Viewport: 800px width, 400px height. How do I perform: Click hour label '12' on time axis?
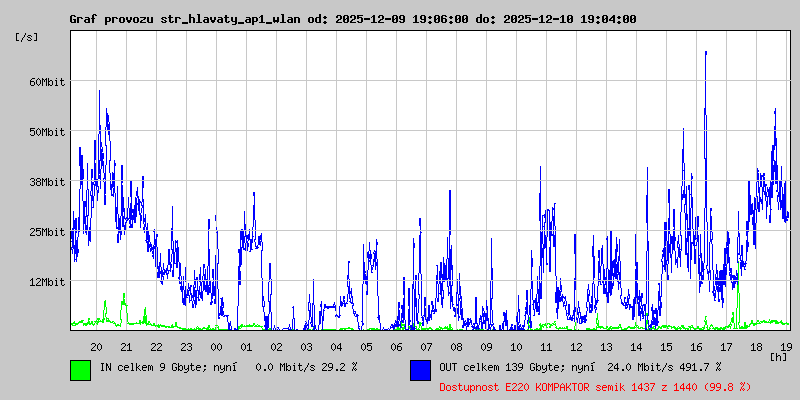(x=577, y=347)
